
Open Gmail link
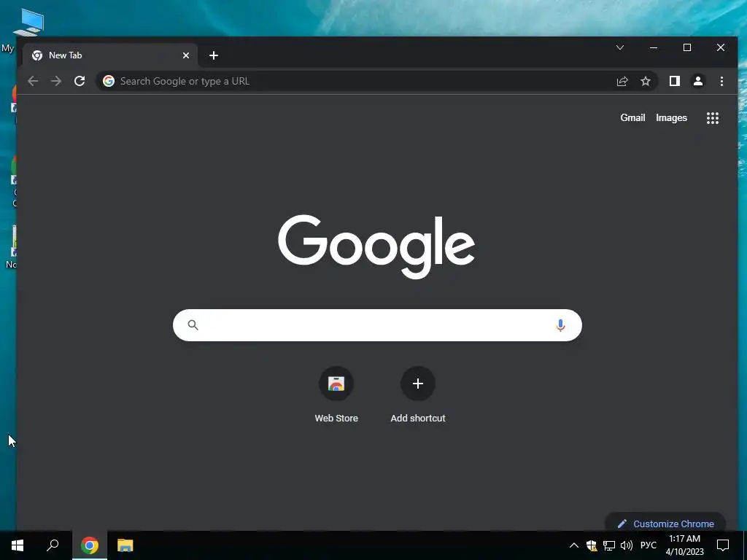click(632, 117)
